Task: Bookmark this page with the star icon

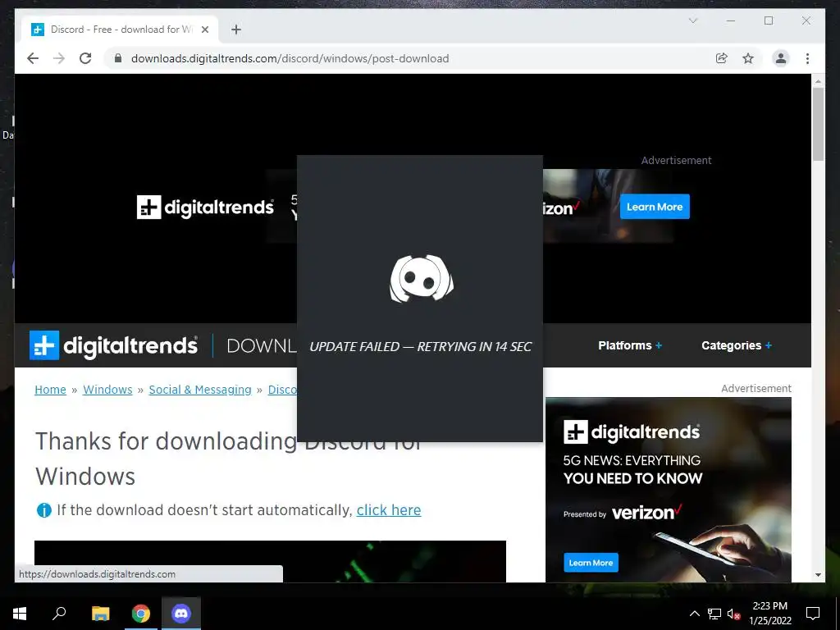Action: [x=748, y=58]
